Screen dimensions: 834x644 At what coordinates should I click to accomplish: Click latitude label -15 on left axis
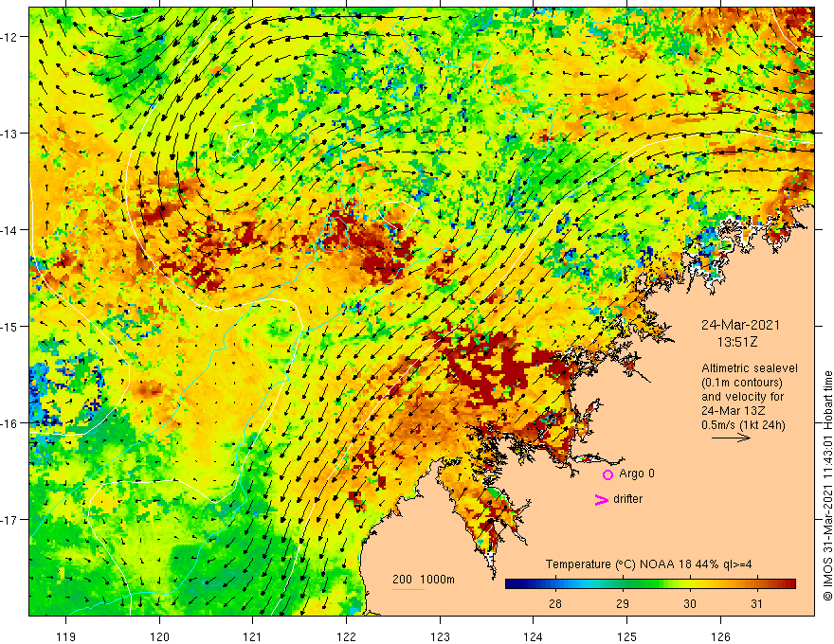point(9,327)
